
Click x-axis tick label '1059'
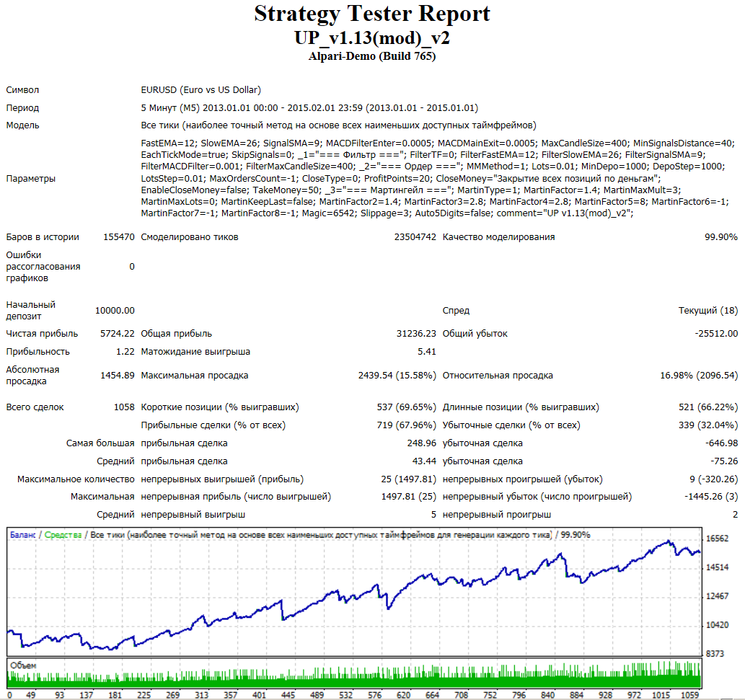690,695
